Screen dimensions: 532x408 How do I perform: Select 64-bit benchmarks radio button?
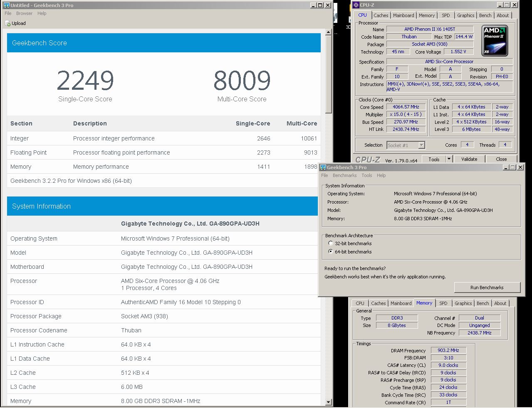[331, 251]
